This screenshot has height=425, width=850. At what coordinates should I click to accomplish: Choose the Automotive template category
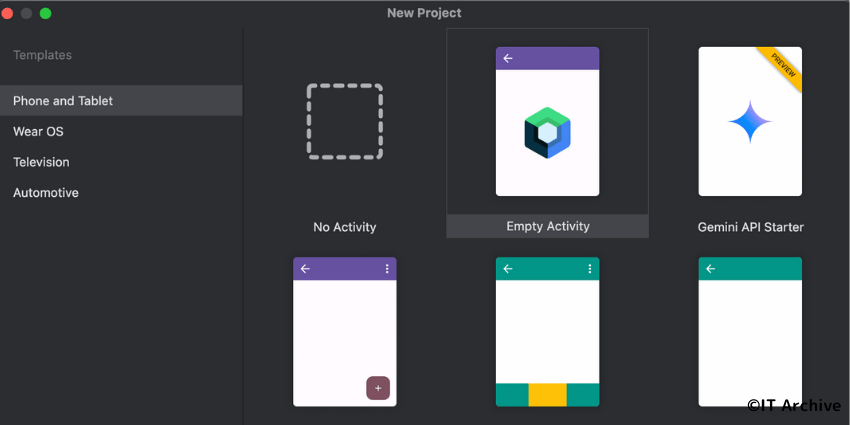tap(121, 192)
